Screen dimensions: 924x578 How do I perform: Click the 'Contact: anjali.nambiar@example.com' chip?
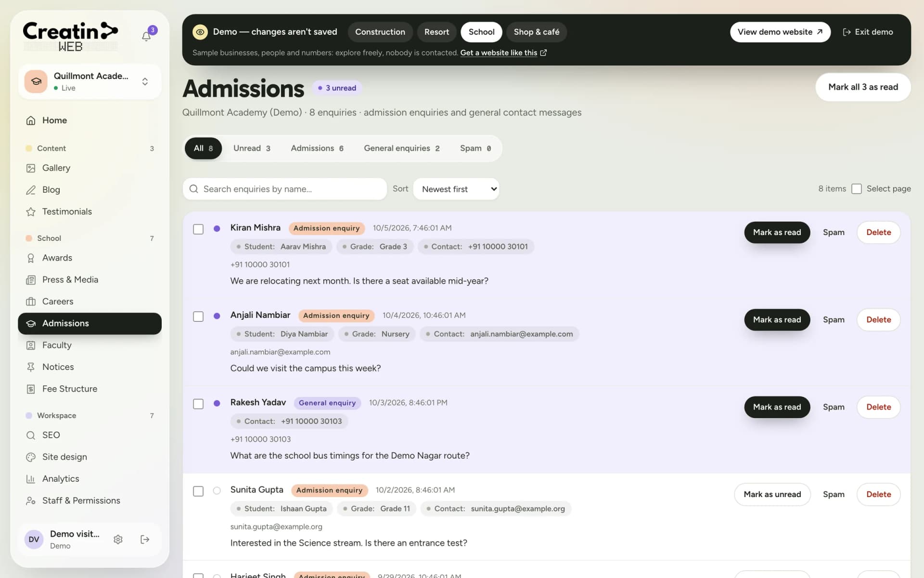click(x=499, y=334)
